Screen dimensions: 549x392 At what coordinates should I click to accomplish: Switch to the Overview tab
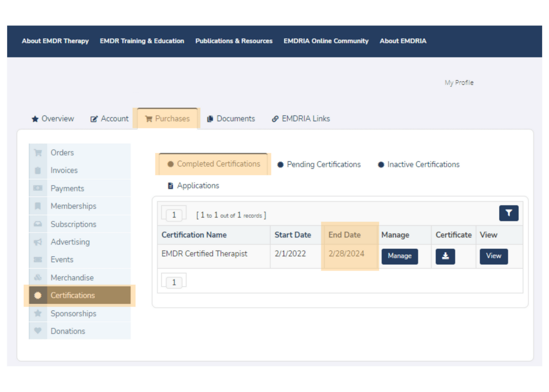[x=53, y=119]
